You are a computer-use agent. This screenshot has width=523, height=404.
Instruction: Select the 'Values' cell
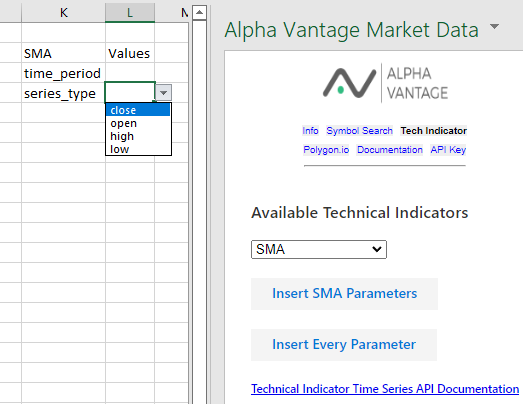(130, 53)
